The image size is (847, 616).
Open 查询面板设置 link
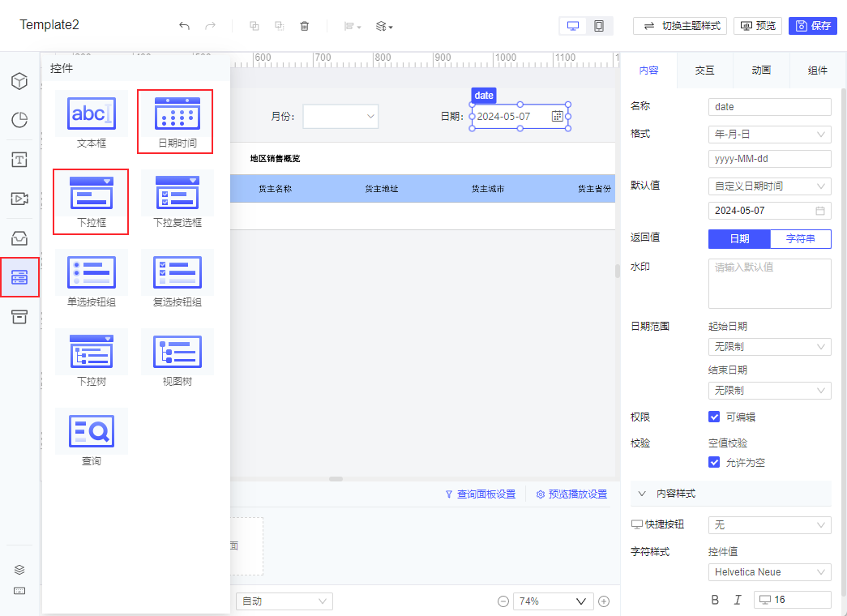click(480, 494)
